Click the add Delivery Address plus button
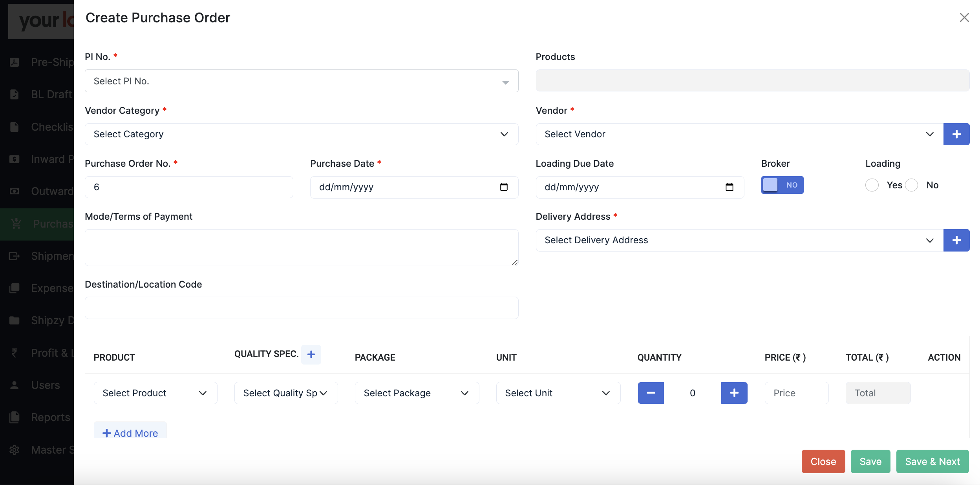 956,240
